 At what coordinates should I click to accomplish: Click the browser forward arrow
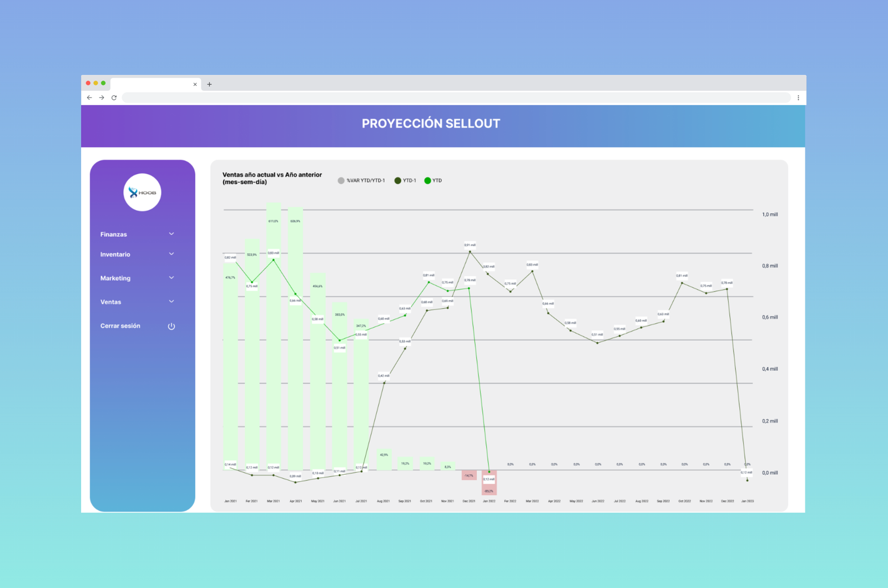(x=102, y=98)
